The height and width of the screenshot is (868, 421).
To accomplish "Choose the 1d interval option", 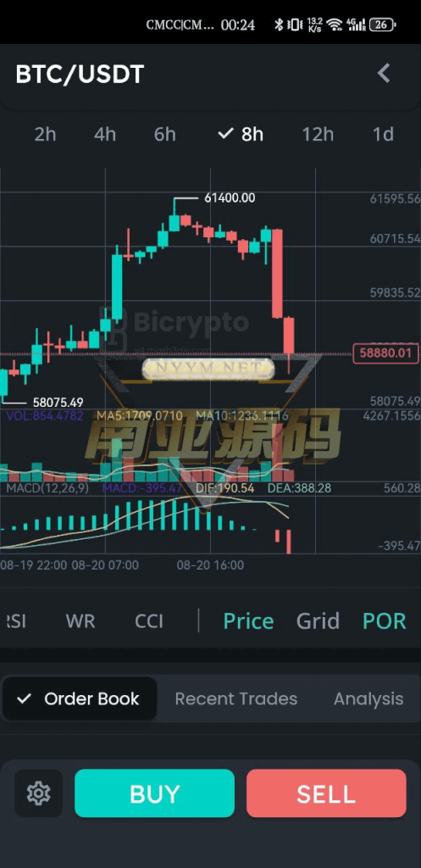I will [383, 134].
